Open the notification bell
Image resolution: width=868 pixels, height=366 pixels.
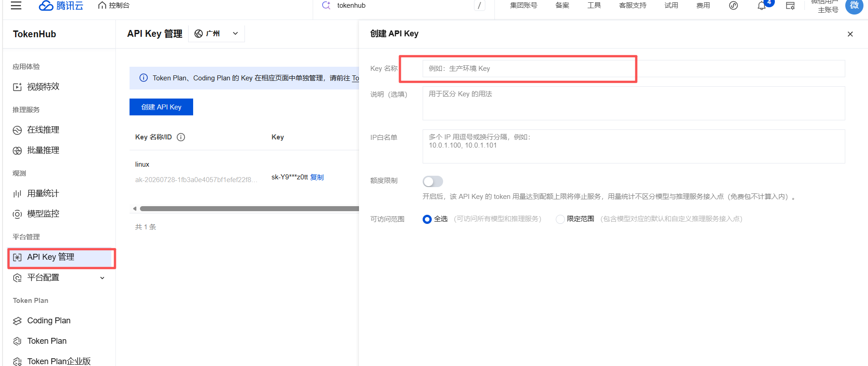tap(762, 5)
